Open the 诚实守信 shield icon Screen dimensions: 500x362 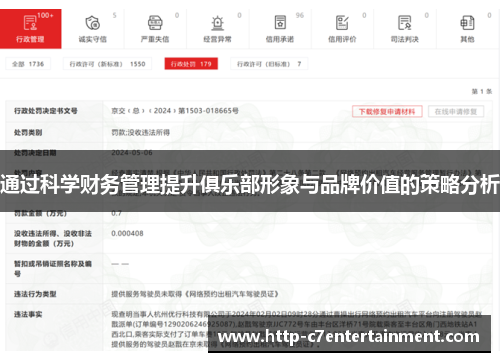click(93, 23)
